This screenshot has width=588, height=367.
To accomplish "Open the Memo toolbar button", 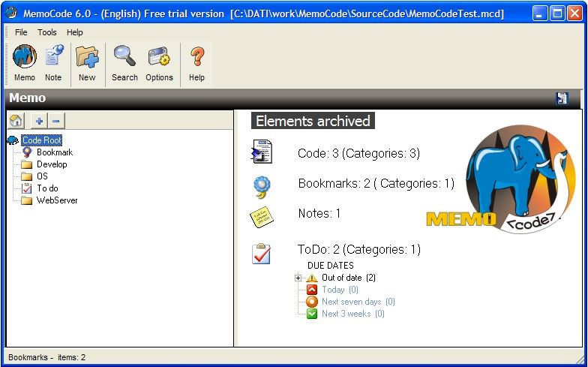I will (24, 63).
